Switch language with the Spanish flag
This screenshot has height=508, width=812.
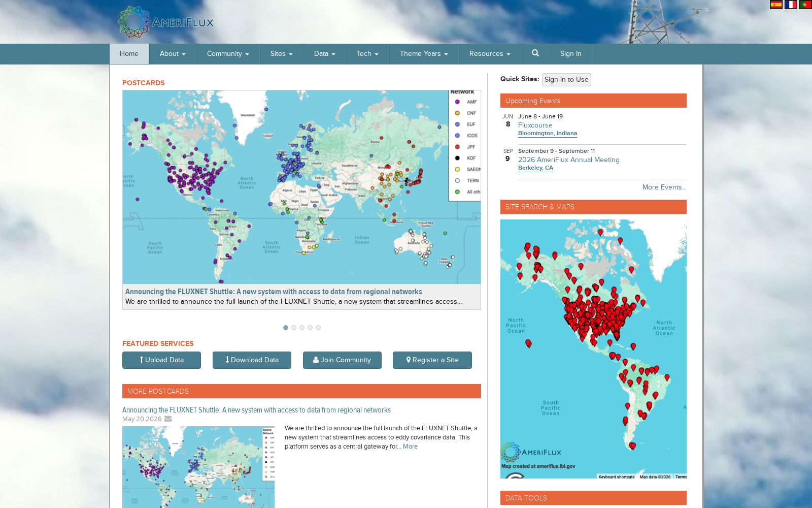coord(776,5)
